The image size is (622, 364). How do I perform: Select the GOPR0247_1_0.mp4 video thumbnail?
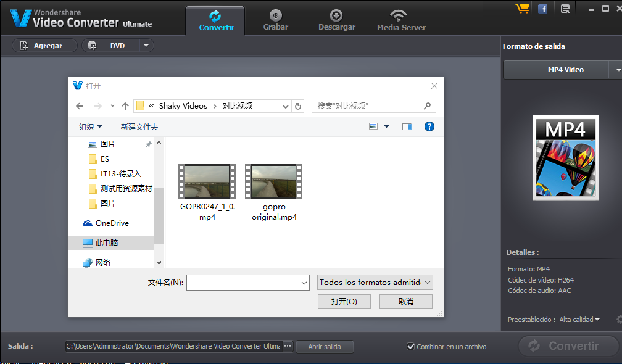[x=207, y=181]
